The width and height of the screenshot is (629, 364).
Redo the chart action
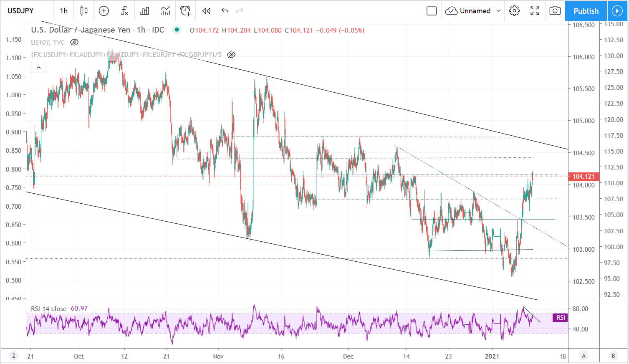pyautogui.click(x=240, y=11)
